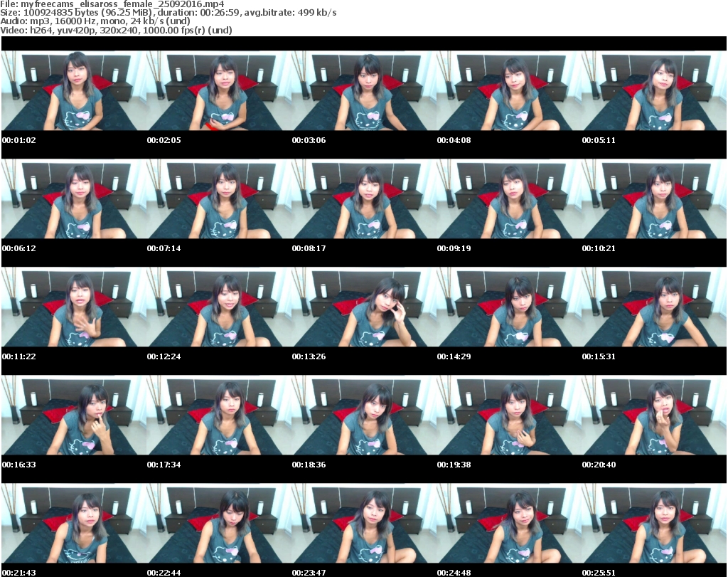Screen dimensions: 728x577
Task: Choose the preview above timestamp 00:16:33
Action: click(74, 415)
